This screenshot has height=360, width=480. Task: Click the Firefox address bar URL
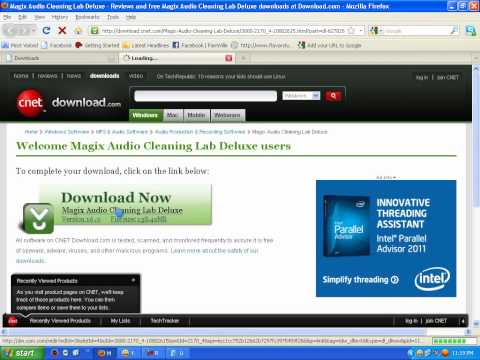tap(223, 31)
